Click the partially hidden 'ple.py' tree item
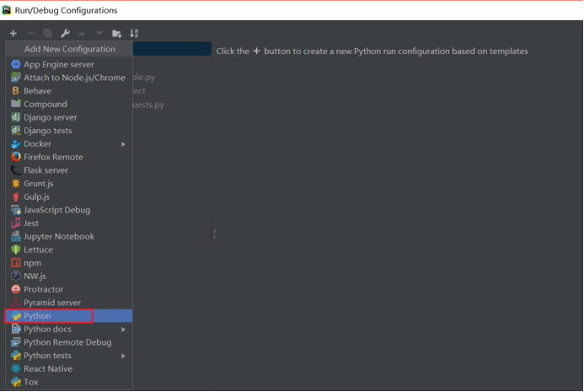Viewport: 584px width, 392px height. [x=143, y=78]
